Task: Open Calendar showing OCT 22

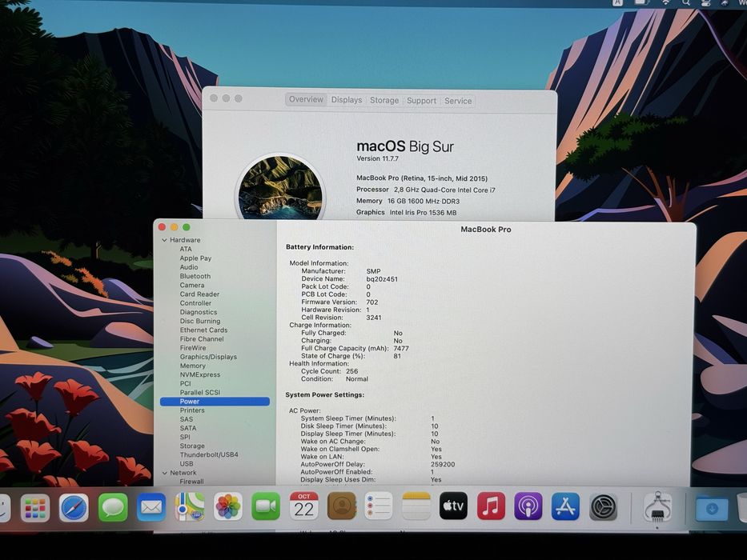Action: coord(304,506)
